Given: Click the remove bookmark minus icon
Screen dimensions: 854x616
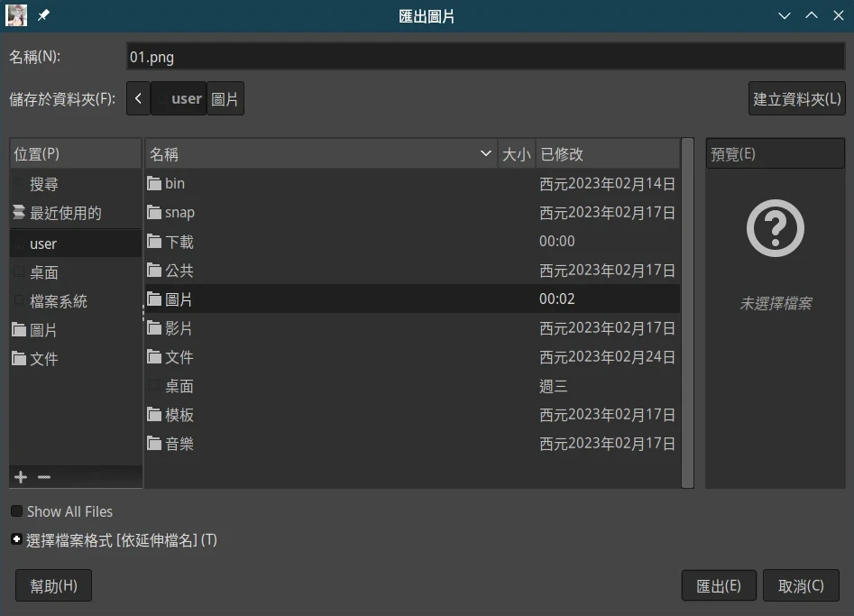Looking at the screenshot, I should coord(44,477).
